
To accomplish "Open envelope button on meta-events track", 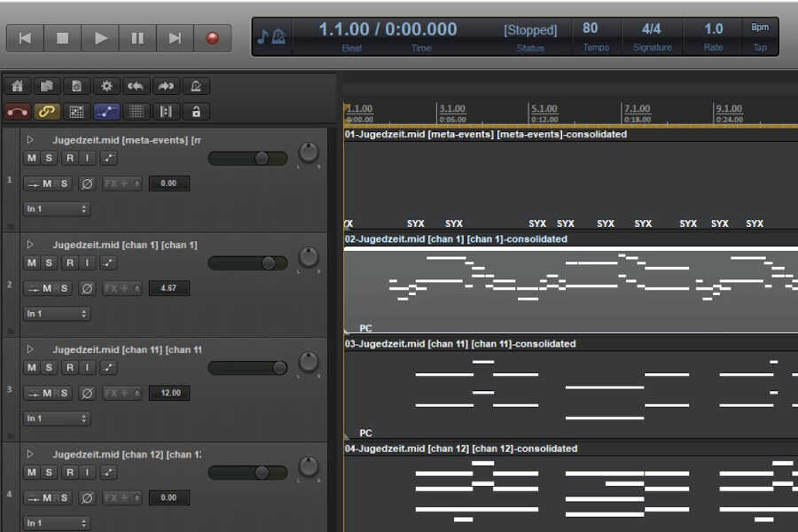I will [108, 158].
